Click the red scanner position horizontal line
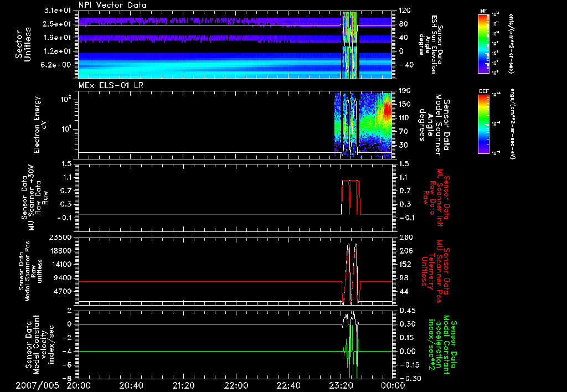 point(210,282)
